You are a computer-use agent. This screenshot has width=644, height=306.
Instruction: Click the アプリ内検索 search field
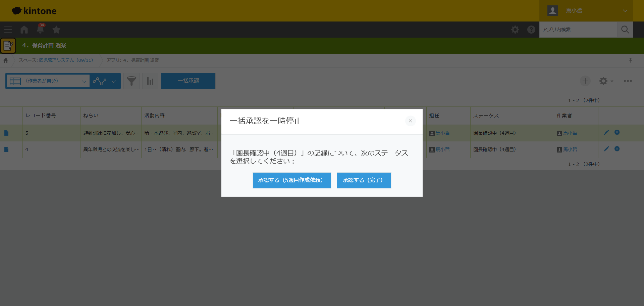(x=578, y=30)
